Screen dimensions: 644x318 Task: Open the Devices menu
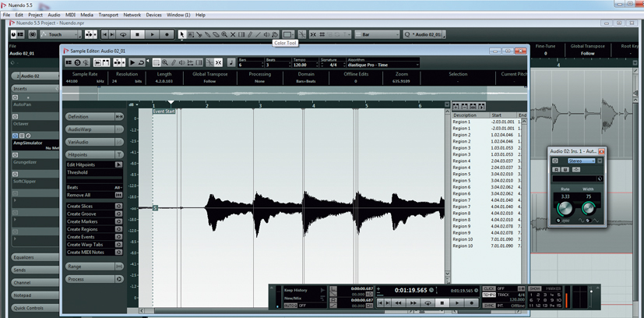(x=153, y=15)
